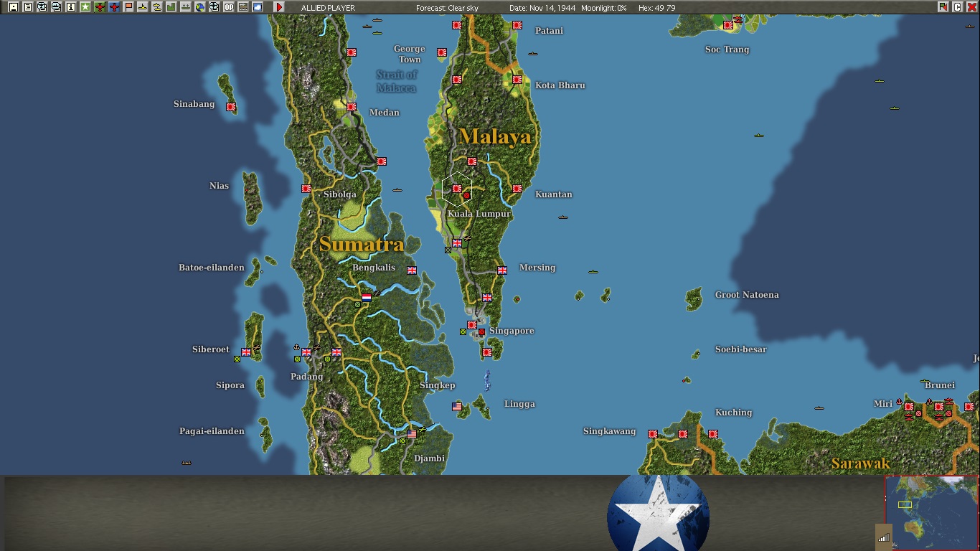Click the ALLIED PLAYER status text

(327, 8)
